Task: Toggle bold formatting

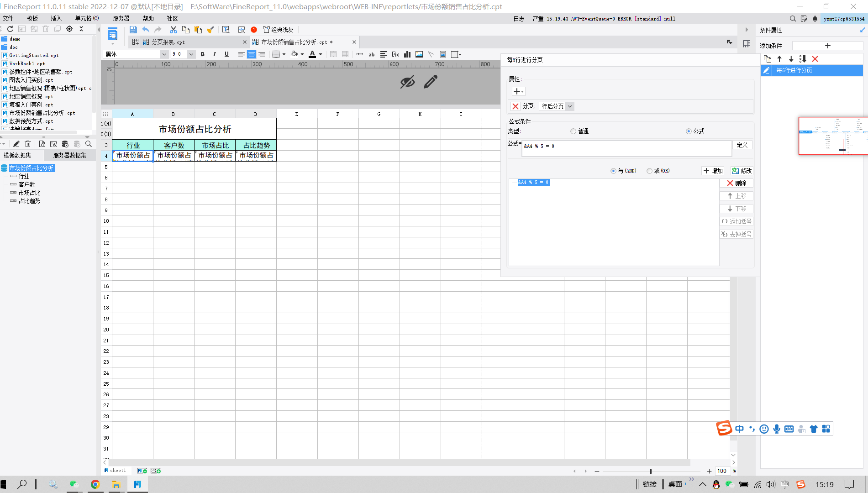Action: (203, 54)
